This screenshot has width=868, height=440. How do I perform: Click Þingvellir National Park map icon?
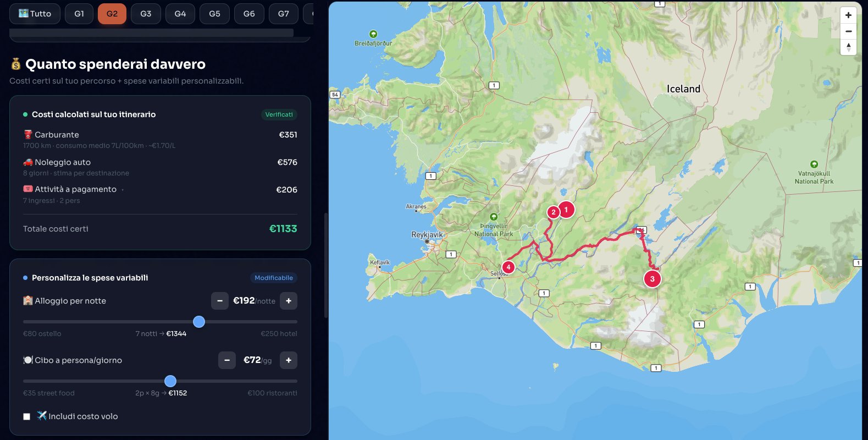(x=494, y=217)
